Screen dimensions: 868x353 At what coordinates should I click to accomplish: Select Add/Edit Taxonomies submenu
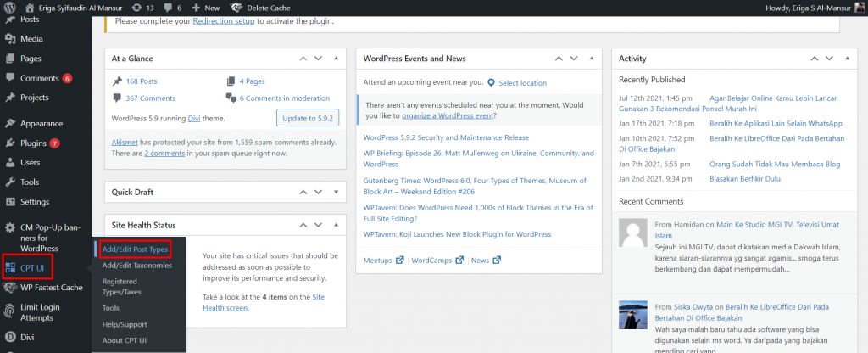click(x=136, y=266)
